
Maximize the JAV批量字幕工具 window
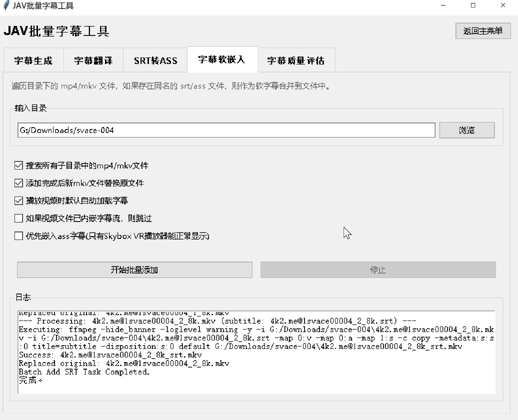473,5
